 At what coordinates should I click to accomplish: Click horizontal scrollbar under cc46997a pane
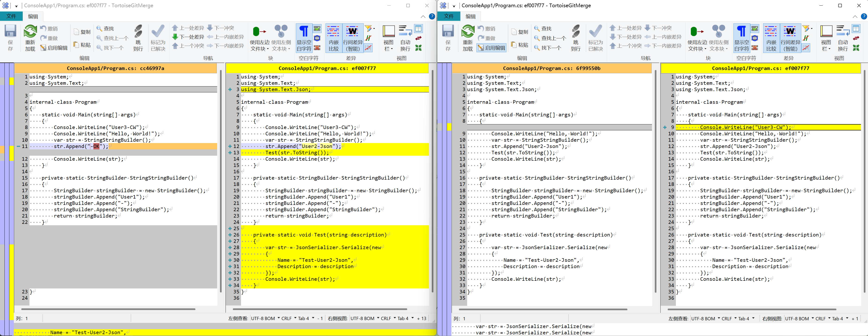108,309
